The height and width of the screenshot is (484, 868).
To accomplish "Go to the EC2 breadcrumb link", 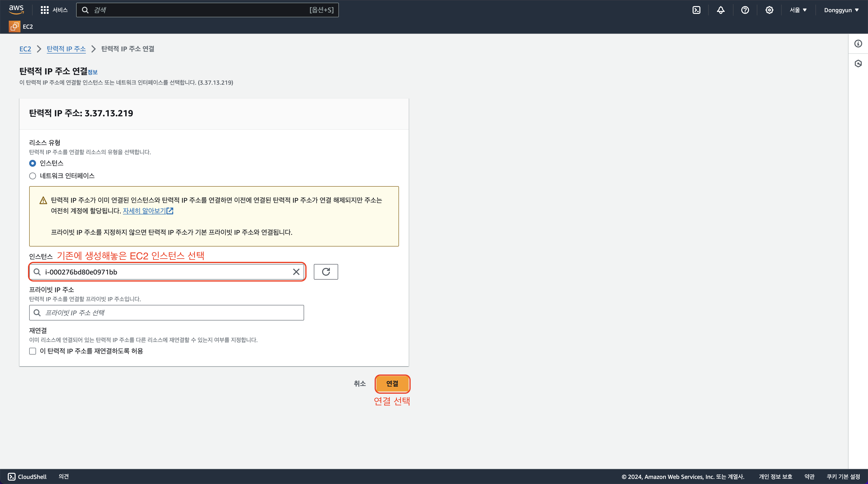I will [x=25, y=49].
